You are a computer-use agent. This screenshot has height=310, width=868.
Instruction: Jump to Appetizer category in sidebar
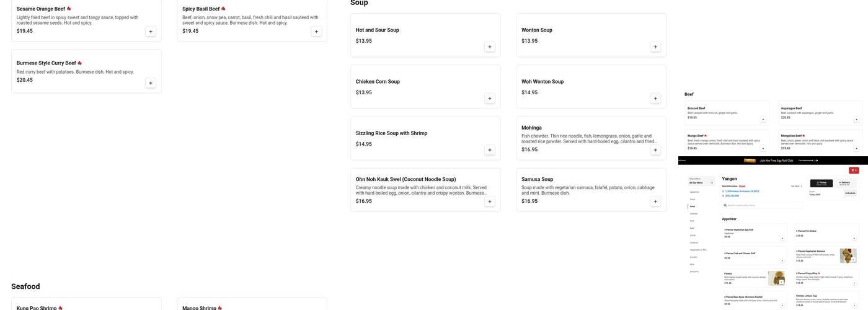coord(694,192)
